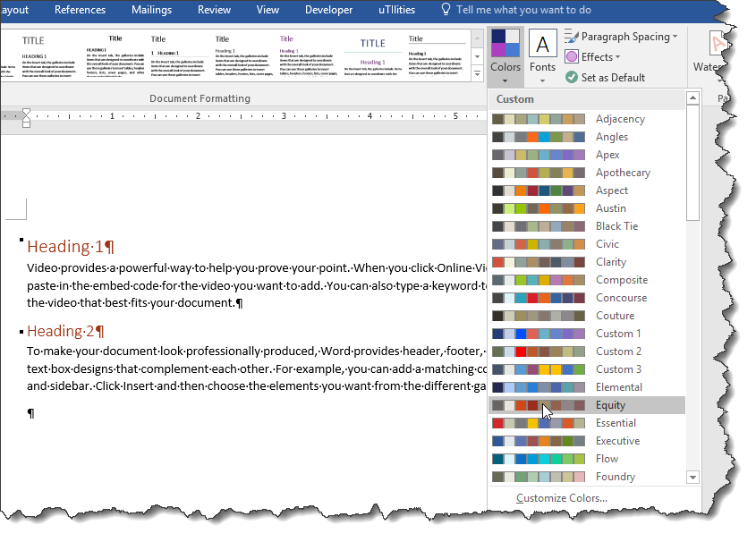Click the Paragraph Spacing icon
This screenshot has width=756, height=542.
click(572, 36)
